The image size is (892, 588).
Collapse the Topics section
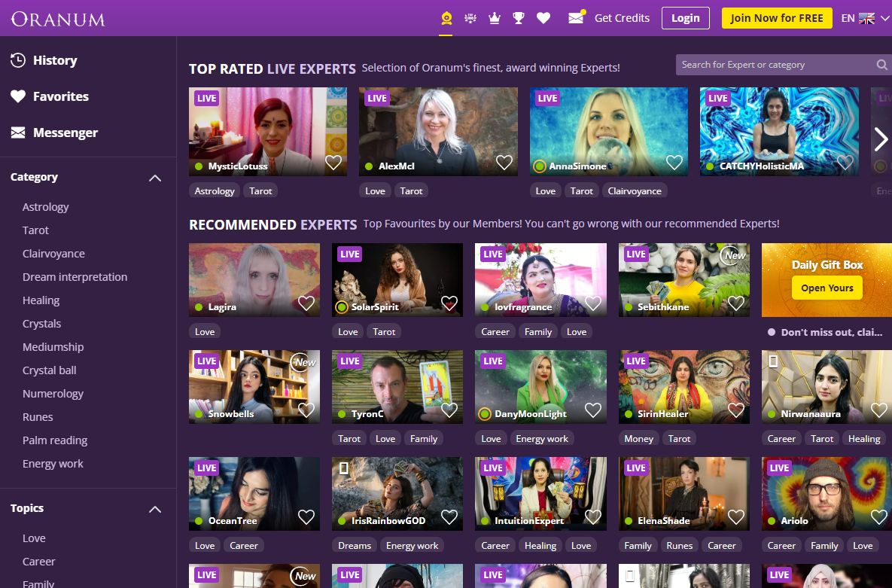point(155,510)
